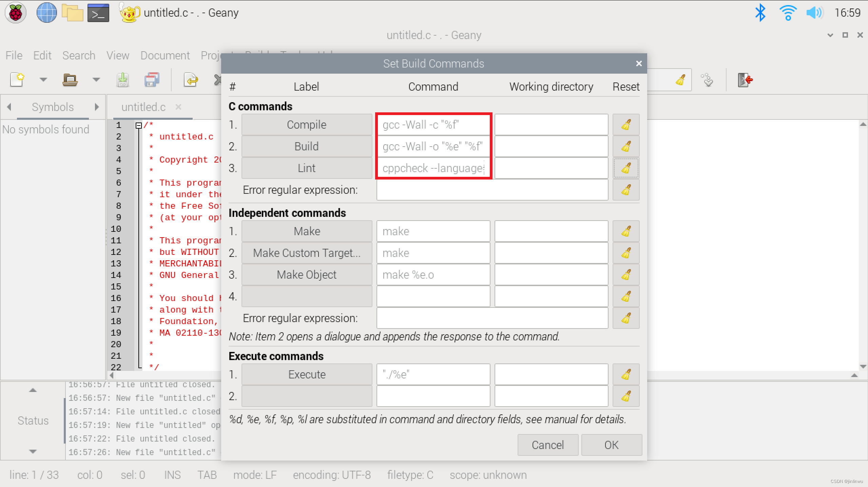
Task: Click the Build command field with gcc -Wall -o
Action: click(433, 146)
